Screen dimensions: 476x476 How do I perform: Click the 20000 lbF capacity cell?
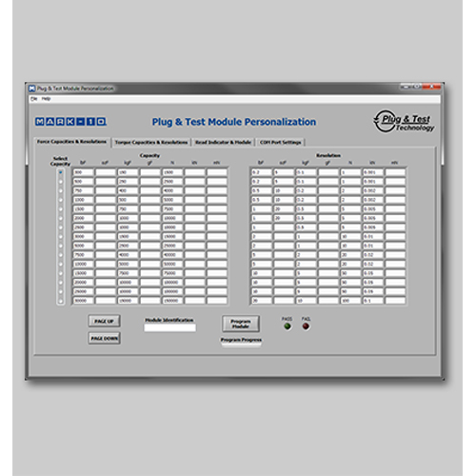pos(84,283)
